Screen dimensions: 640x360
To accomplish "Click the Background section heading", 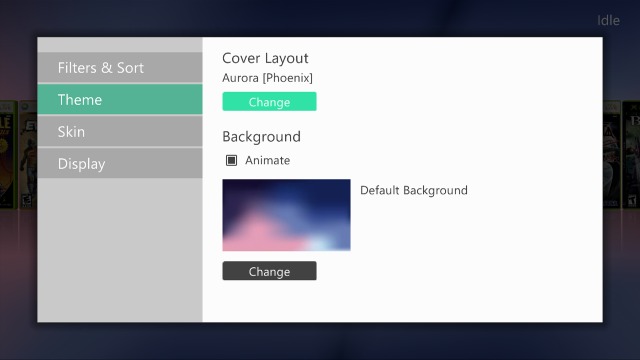I will pyautogui.click(x=262, y=137).
